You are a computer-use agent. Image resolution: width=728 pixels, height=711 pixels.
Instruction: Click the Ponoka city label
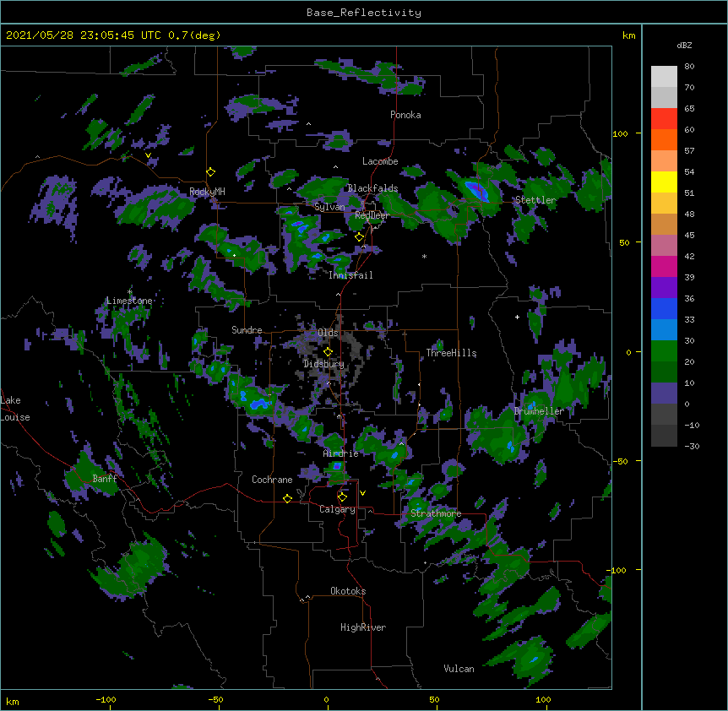[x=405, y=115]
